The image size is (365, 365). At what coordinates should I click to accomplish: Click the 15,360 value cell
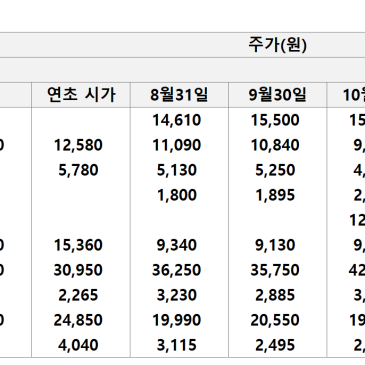(x=81, y=245)
